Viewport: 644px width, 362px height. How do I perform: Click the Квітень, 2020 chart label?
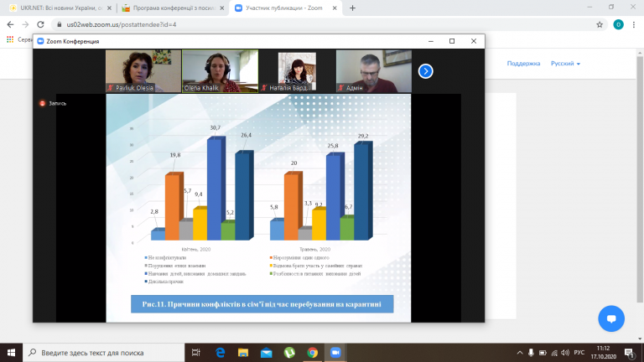click(x=196, y=249)
